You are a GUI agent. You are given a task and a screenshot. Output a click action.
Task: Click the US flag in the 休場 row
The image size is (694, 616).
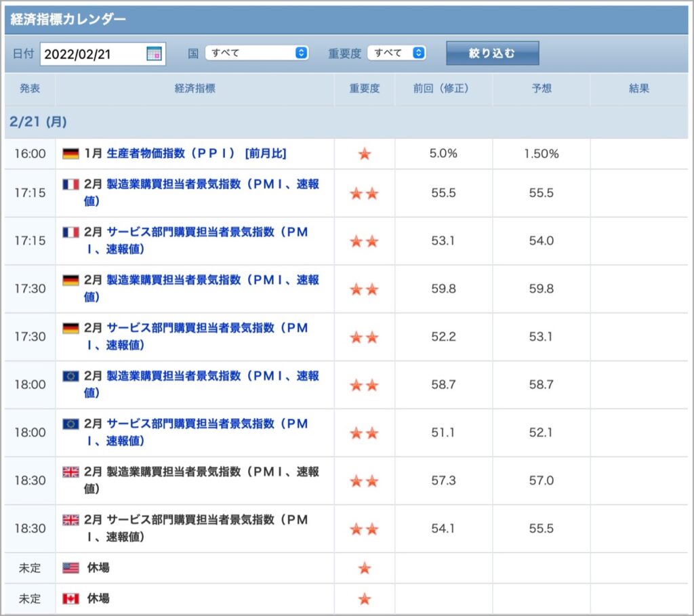point(70,568)
